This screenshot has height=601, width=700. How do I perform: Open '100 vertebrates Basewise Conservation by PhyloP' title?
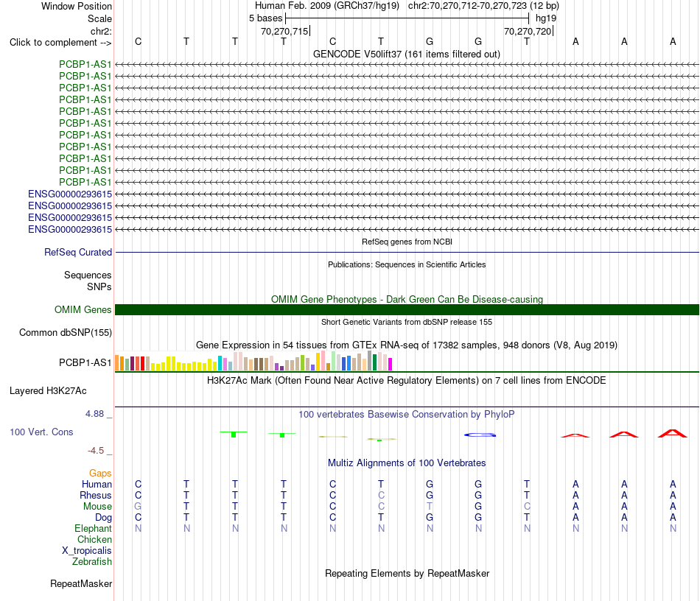407,415
